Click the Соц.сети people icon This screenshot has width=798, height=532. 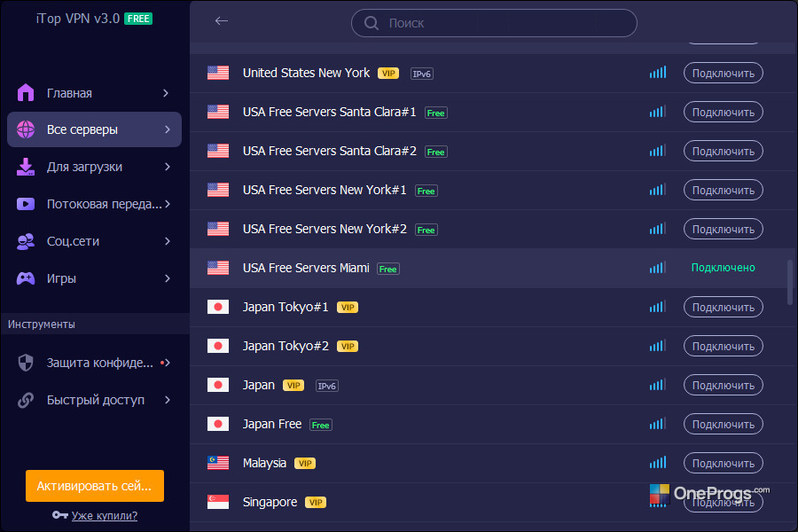pos(26,241)
